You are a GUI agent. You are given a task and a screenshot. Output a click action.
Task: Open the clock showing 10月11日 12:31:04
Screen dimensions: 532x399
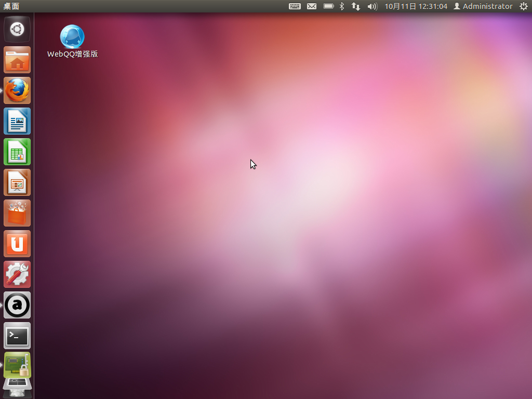click(x=416, y=6)
